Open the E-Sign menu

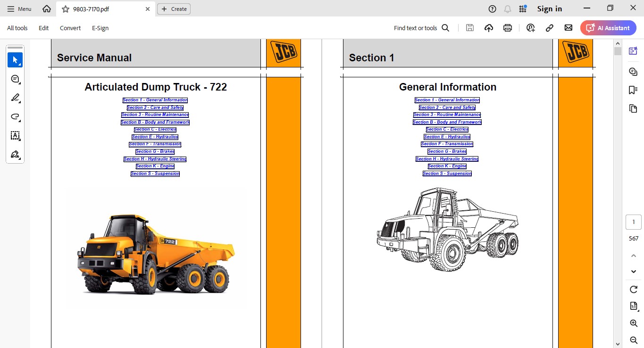pos(100,28)
